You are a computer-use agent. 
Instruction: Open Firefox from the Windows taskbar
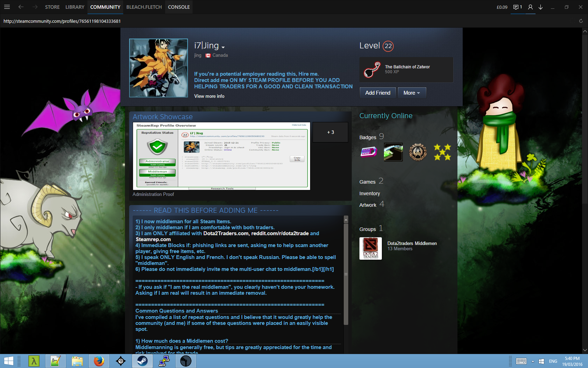click(x=99, y=361)
